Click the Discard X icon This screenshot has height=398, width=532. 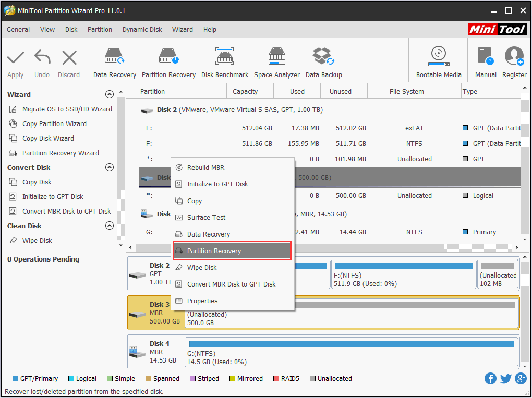point(69,58)
